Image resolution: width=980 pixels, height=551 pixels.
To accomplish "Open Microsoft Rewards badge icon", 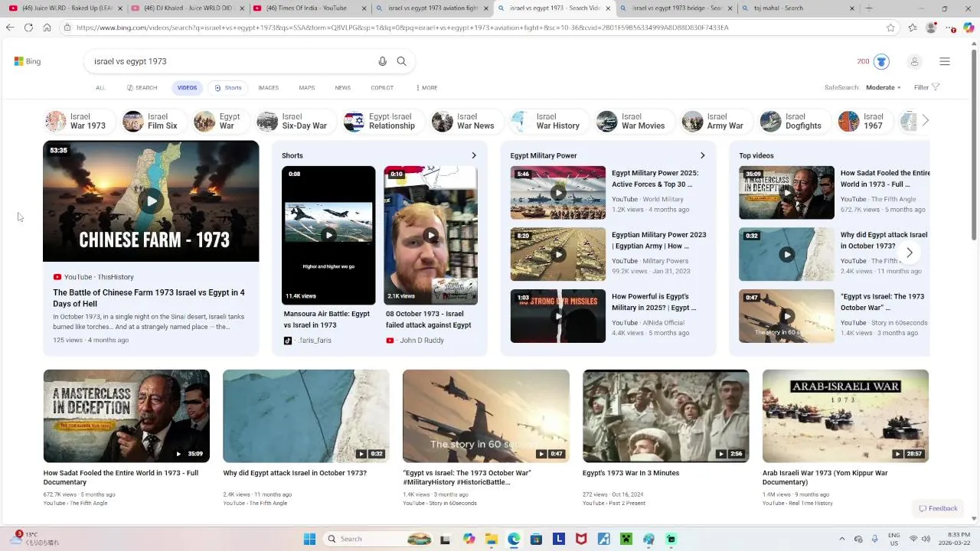I will [x=881, y=61].
